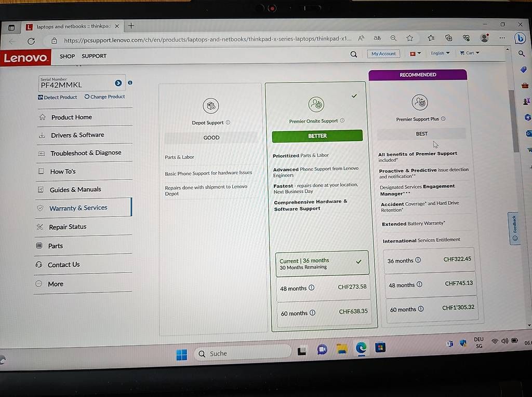
Task: Click the Premier Support Plus icon
Action: click(x=420, y=102)
